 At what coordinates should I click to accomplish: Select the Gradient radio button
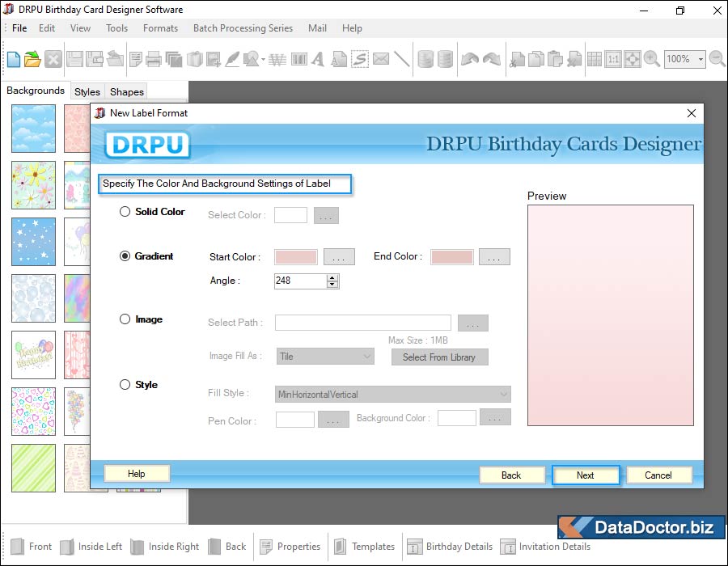click(x=125, y=256)
